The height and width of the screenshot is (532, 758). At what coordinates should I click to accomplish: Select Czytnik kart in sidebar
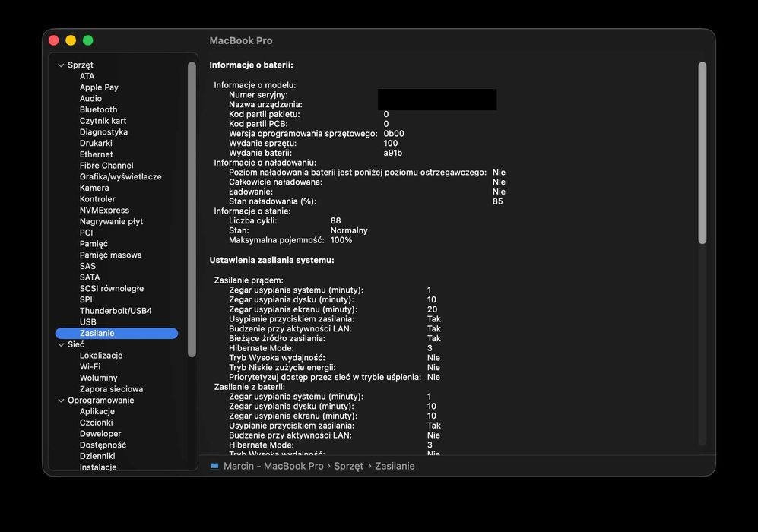coord(103,121)
